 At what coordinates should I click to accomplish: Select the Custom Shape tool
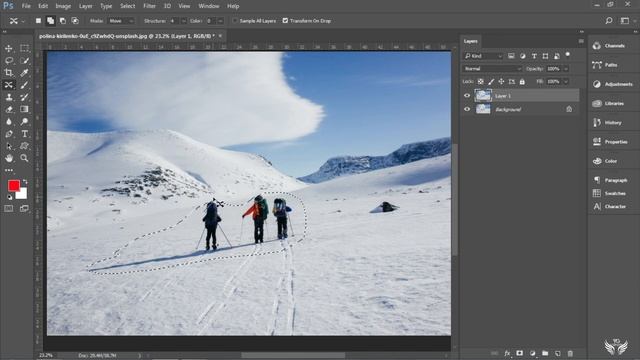coord(24,146)
